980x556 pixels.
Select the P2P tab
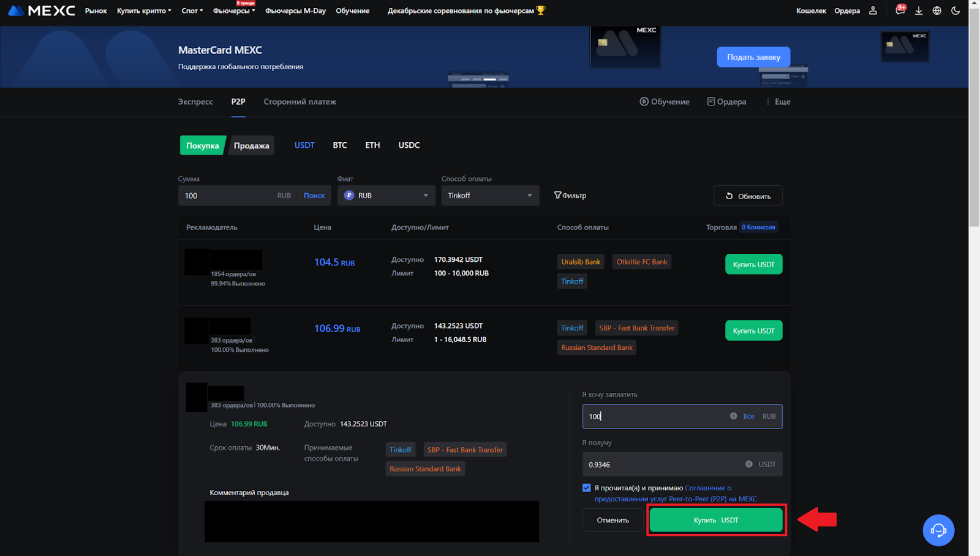[238, 102]
